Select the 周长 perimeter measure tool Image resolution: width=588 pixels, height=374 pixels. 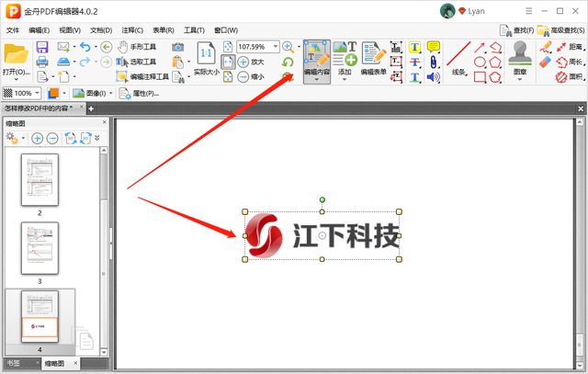[x=570, y=62]
